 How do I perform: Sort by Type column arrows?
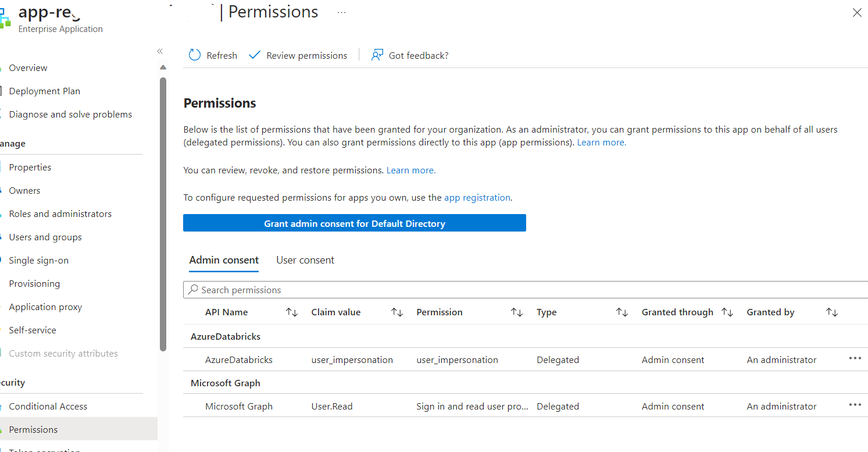click(x=622, y=312)
